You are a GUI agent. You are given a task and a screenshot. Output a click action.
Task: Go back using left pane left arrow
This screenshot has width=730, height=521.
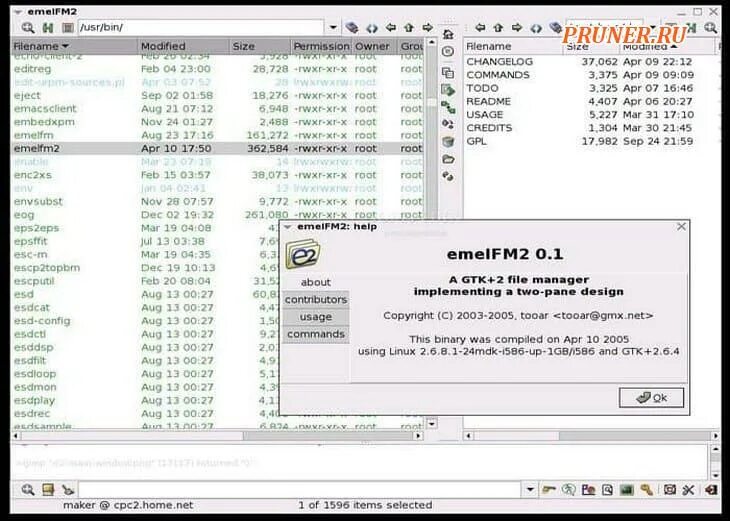[x=391, y=28]
